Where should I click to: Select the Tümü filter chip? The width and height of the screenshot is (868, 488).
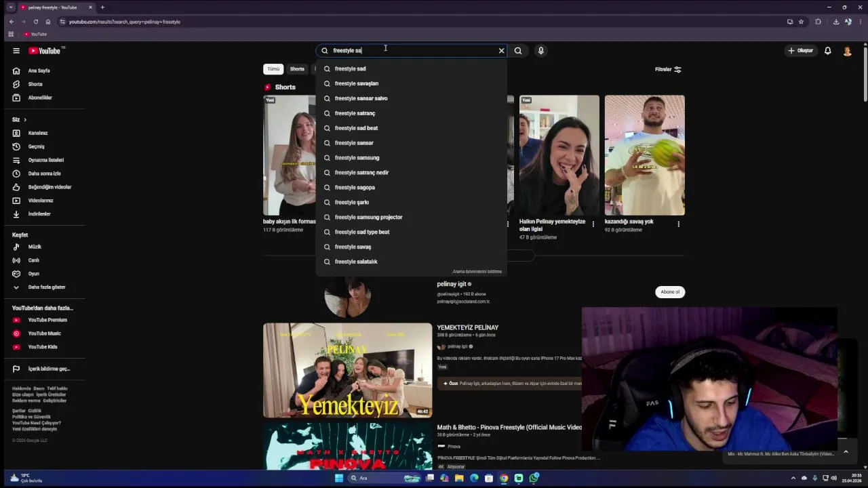click(273, 69)
